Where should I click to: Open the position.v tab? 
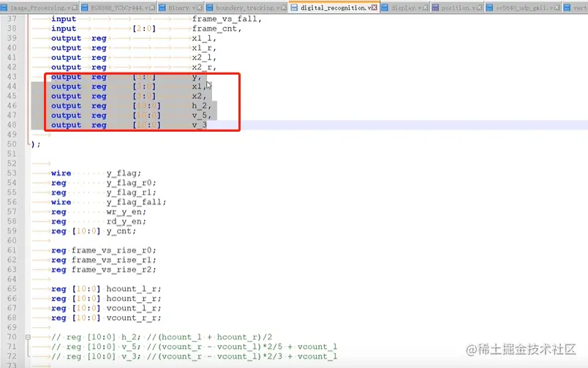click(x=459, y=7)
